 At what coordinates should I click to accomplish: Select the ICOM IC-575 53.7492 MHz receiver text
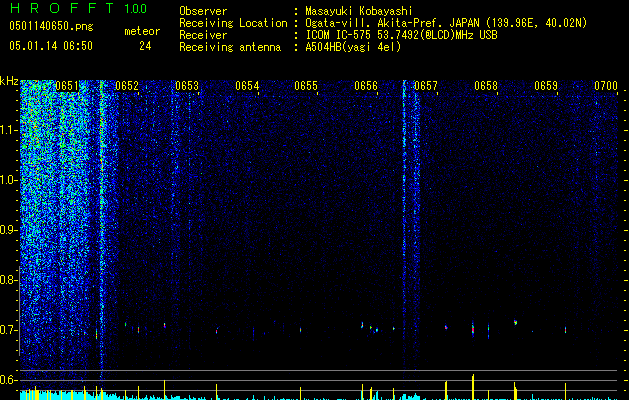point(401,35)
